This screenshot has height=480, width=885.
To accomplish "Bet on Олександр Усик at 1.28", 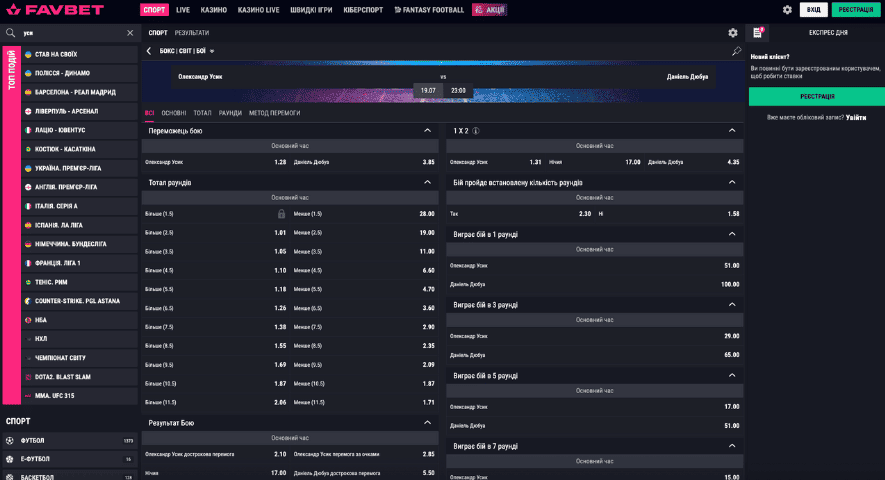I will point(216,162).
